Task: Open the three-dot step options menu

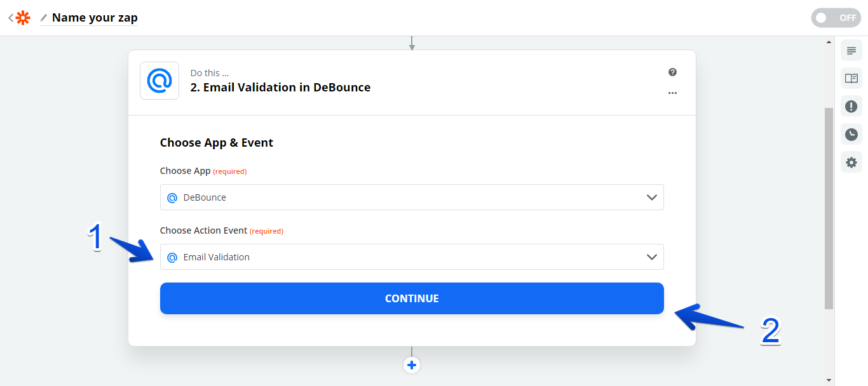Action: 672,93
